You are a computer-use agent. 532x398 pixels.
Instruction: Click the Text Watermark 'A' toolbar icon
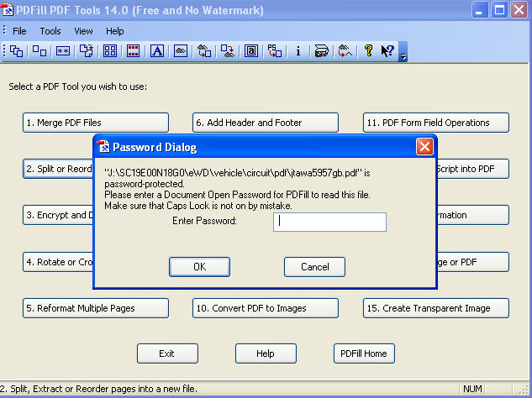click(157, 51)
